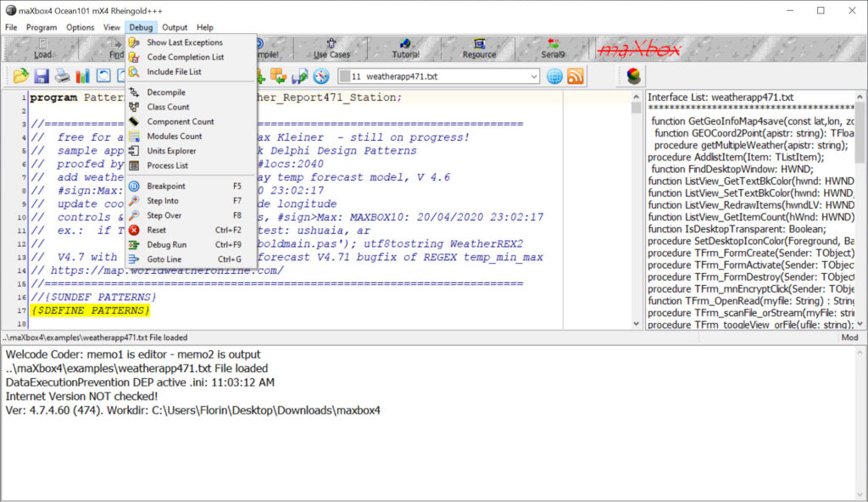Click the blue refresh square icon

coord(103,76)
